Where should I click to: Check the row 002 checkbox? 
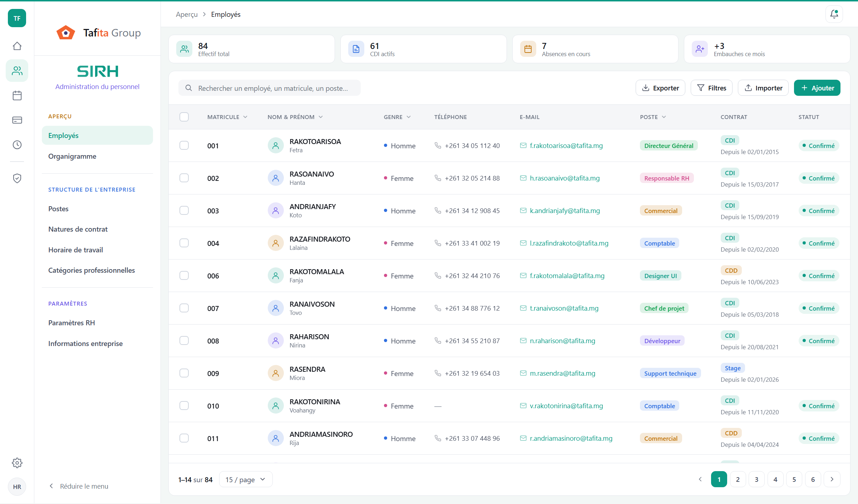point(184,178)
